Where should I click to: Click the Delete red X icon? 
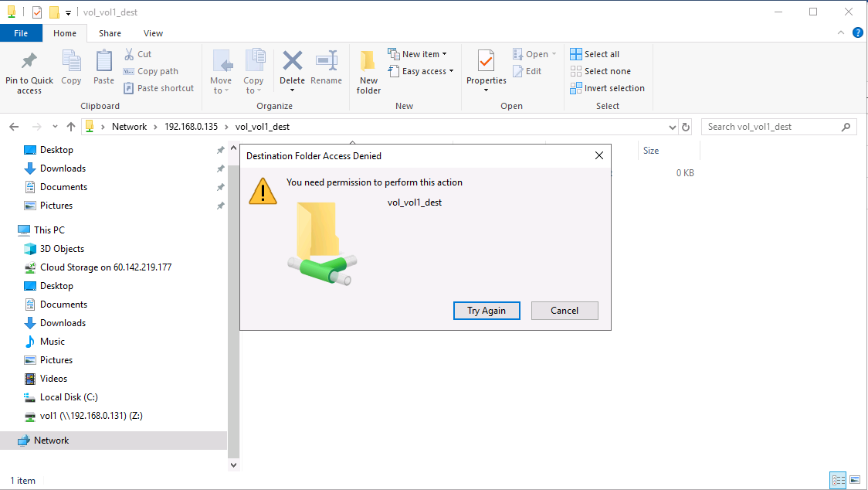pos(292,60)
